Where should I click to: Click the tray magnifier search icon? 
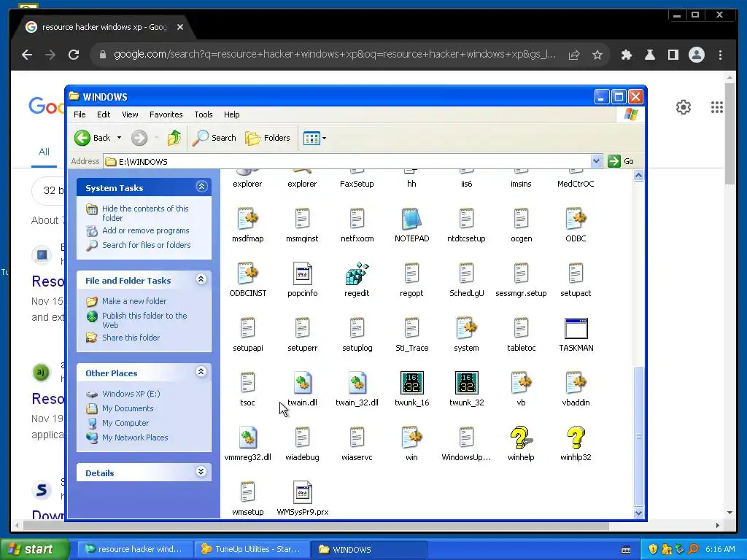pyautogui.click(x=693, y=549)
